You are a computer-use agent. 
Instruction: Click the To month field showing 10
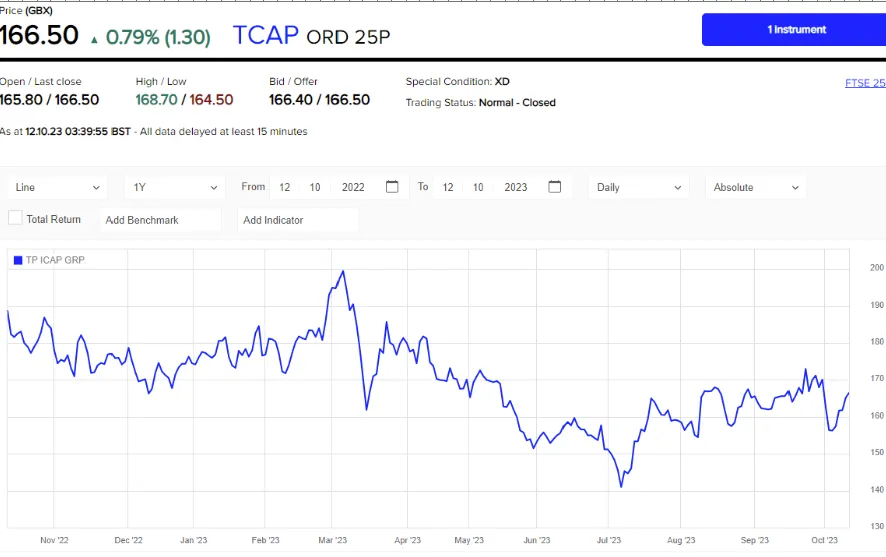478,187
